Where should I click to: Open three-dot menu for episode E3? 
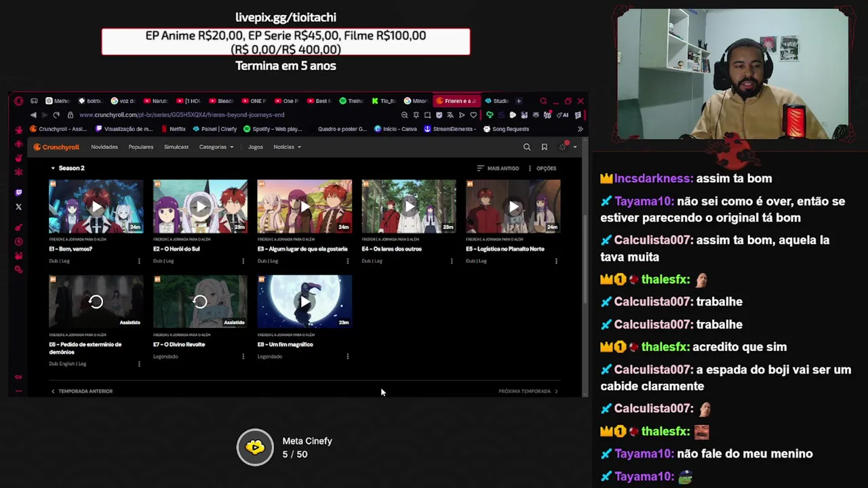coord(348,261)
